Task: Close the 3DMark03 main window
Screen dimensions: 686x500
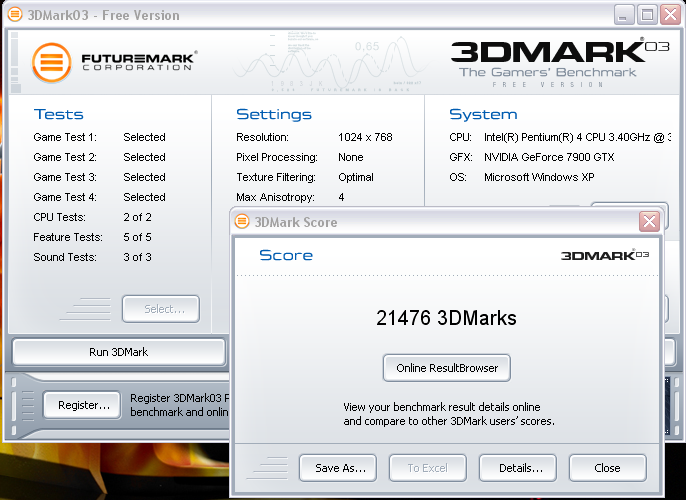Action: (671, 15)
